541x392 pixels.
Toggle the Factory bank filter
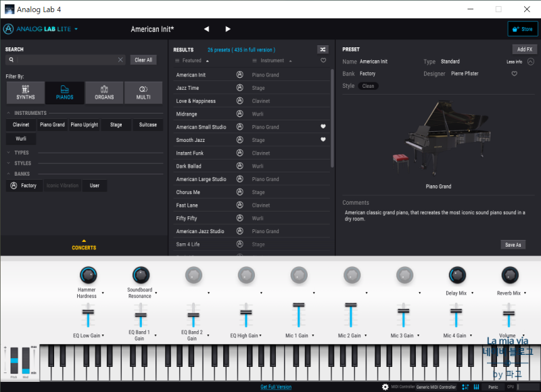point(24,185)
